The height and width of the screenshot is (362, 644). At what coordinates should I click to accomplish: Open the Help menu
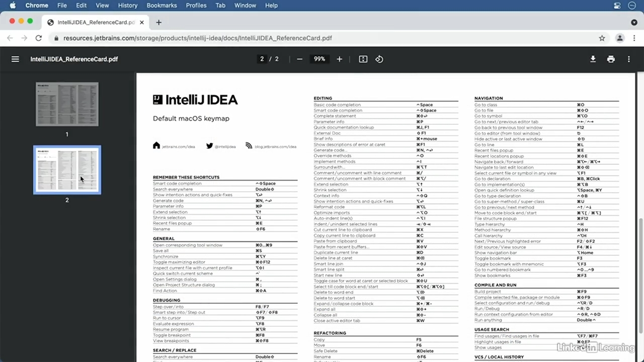click(271, 6)
